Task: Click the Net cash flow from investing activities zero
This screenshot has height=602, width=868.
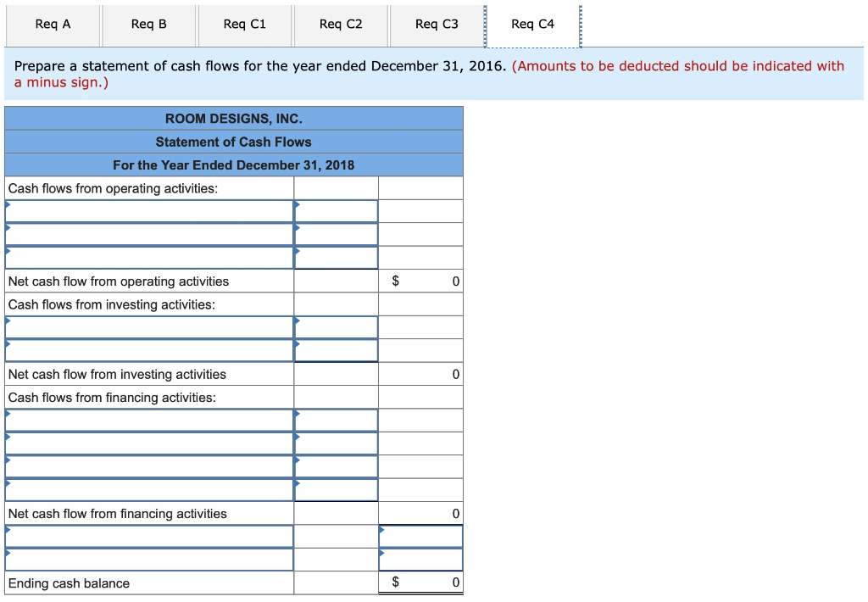Action: (x=454, y=374)
